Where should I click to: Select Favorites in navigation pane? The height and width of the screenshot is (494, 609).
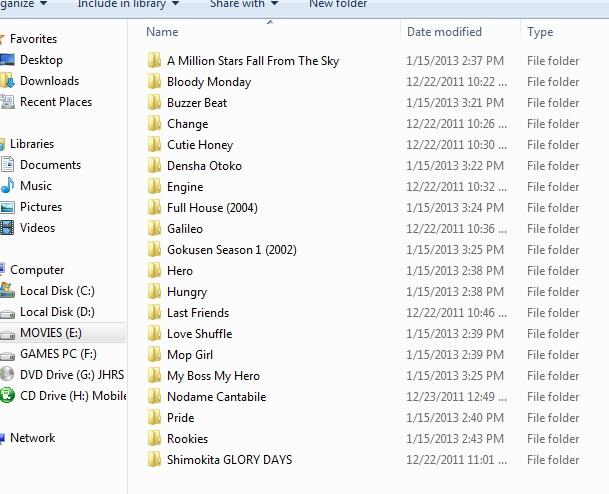click(x=33, y=39)
